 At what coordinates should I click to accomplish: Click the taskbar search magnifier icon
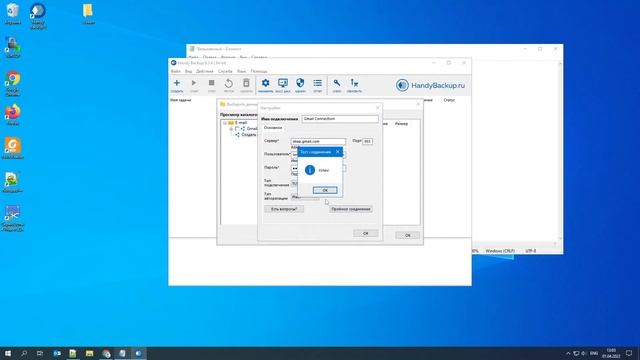[x=24, y=353]
